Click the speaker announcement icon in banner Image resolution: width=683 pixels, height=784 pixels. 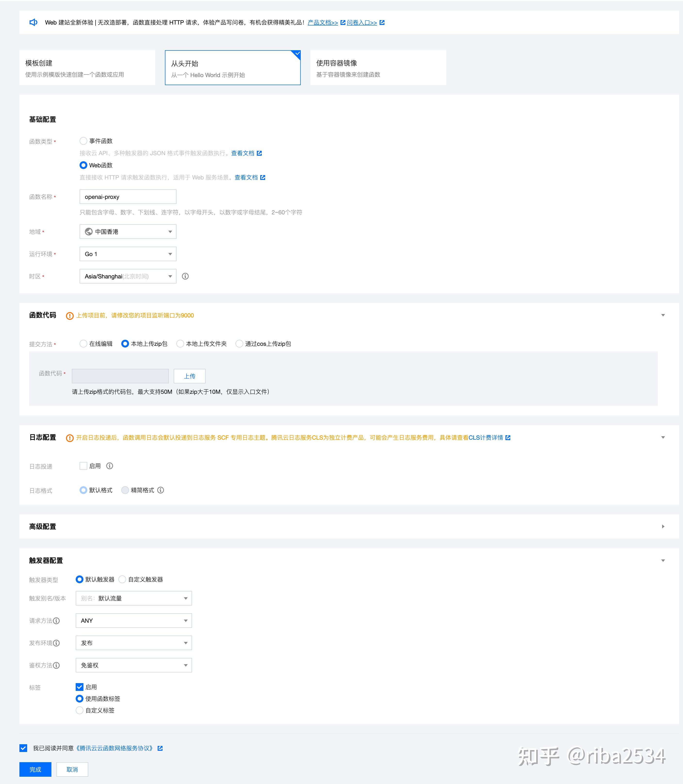click(x=33, y=23)
